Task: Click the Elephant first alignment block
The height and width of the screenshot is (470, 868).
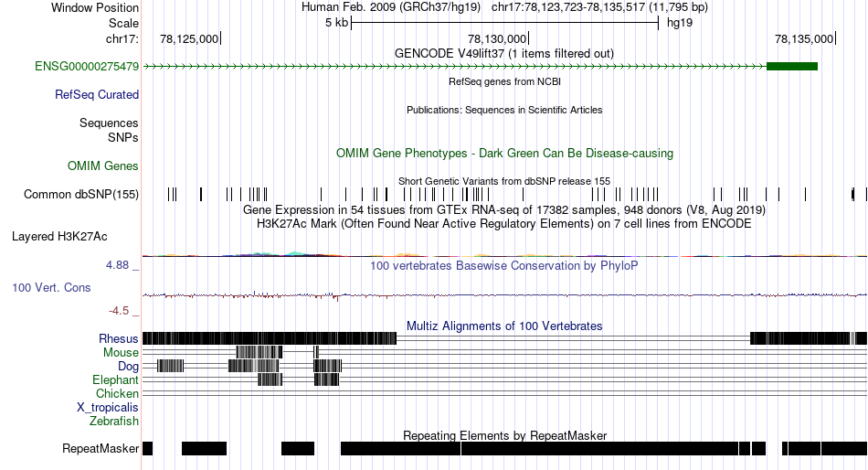Action: pos(270,379)
